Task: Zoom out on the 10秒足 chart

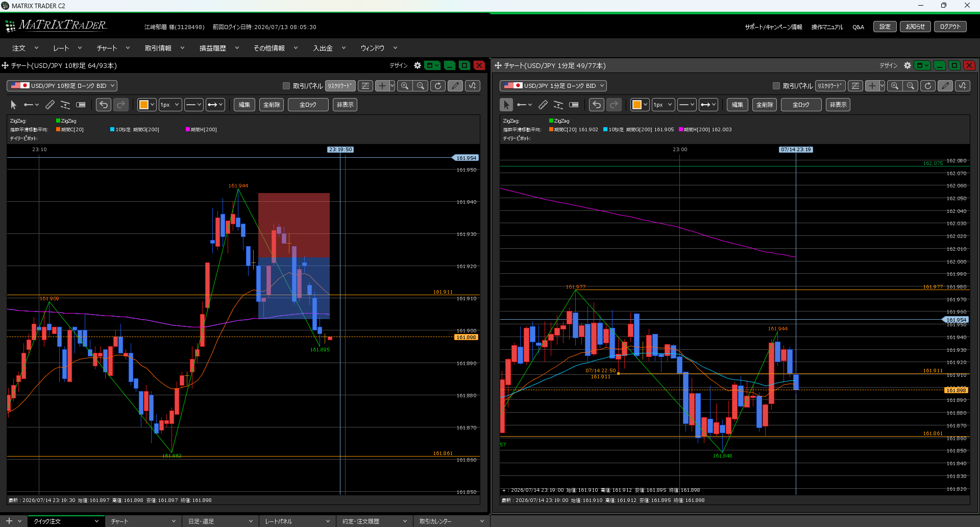Action: [421, 86]
